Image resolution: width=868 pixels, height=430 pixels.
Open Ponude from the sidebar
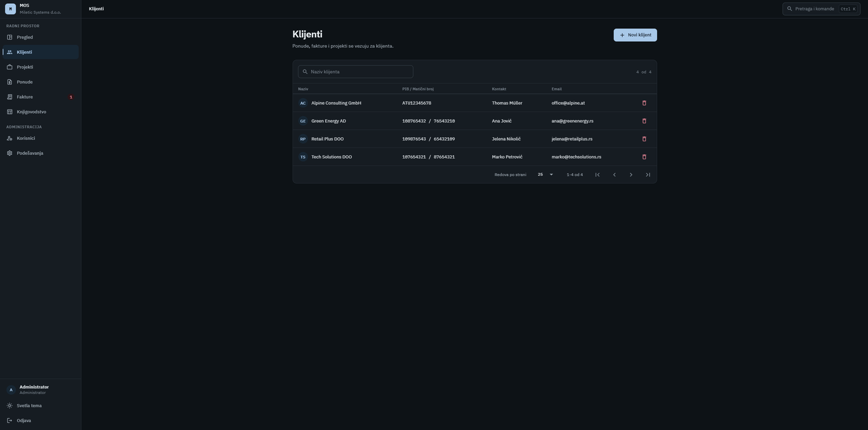pos(41,82)
